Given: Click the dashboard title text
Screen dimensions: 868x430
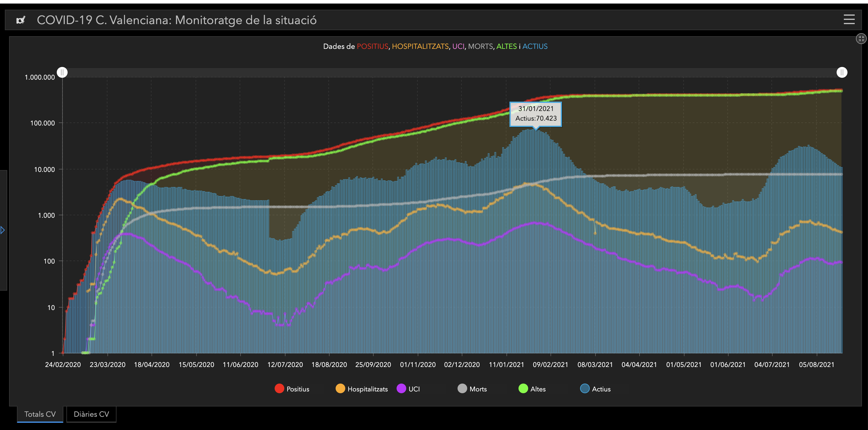Looking at the screenshot, I should click(177, 20).
